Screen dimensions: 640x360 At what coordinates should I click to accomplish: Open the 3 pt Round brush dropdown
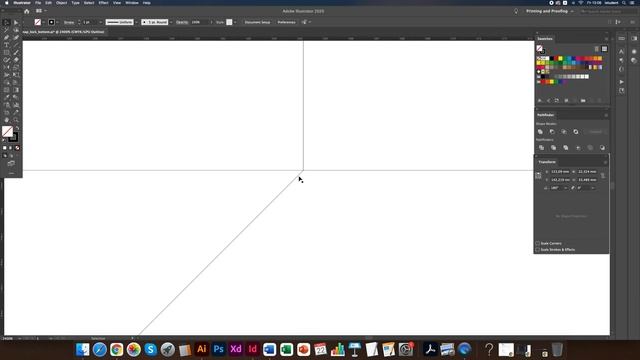pyautogui.click(x=171, y=22)
